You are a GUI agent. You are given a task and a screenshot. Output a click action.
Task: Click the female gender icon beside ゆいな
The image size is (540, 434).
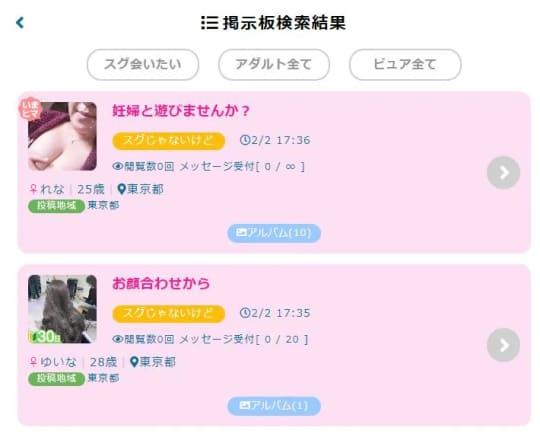(x=33, y=362)
